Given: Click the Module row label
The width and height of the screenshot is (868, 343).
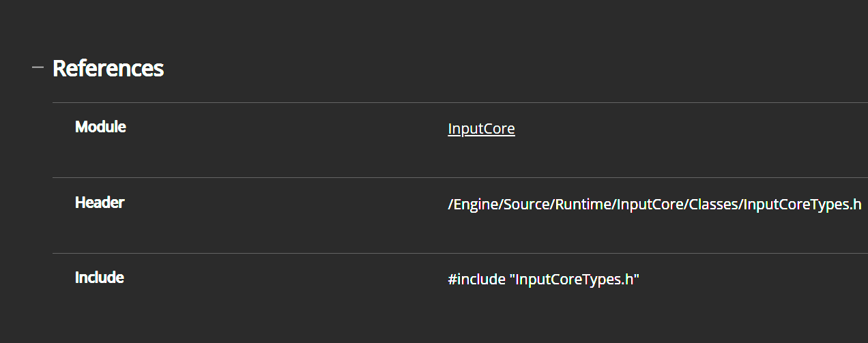Looking at the screenshot, I should pos(100,127).
